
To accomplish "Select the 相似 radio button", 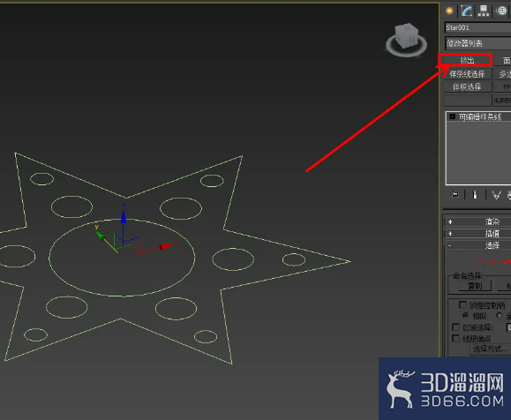I will (465, 315).
